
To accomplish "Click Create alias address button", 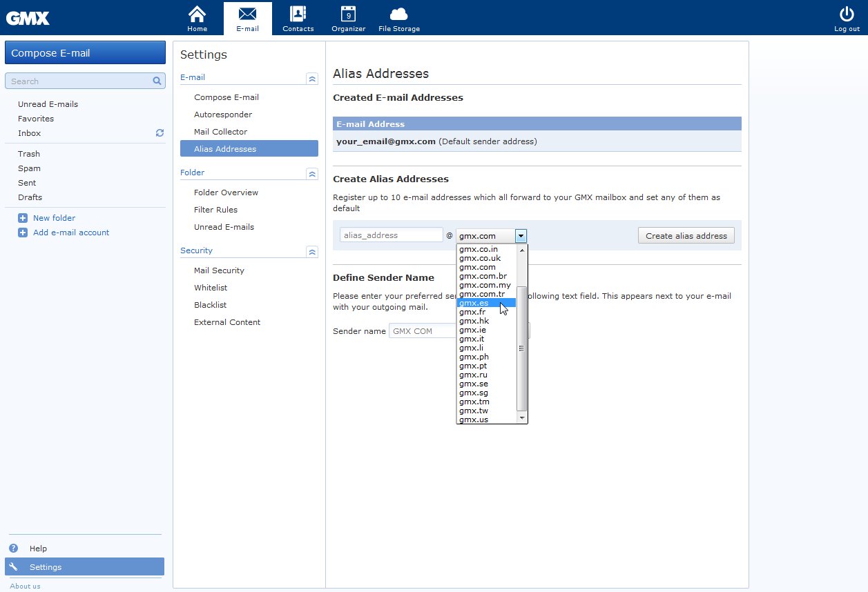I will coord(686,235).
